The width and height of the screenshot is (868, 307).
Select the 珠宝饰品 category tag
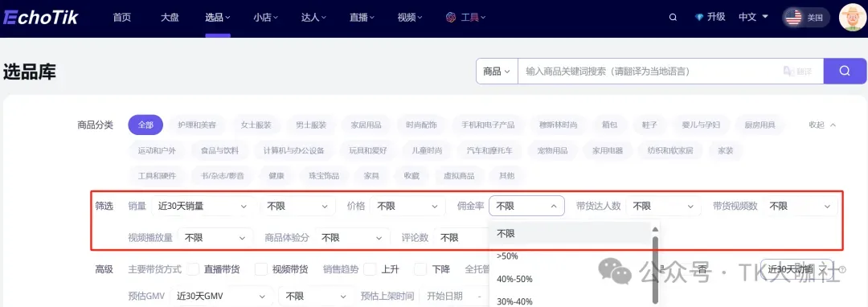click(x=323, y=176)
